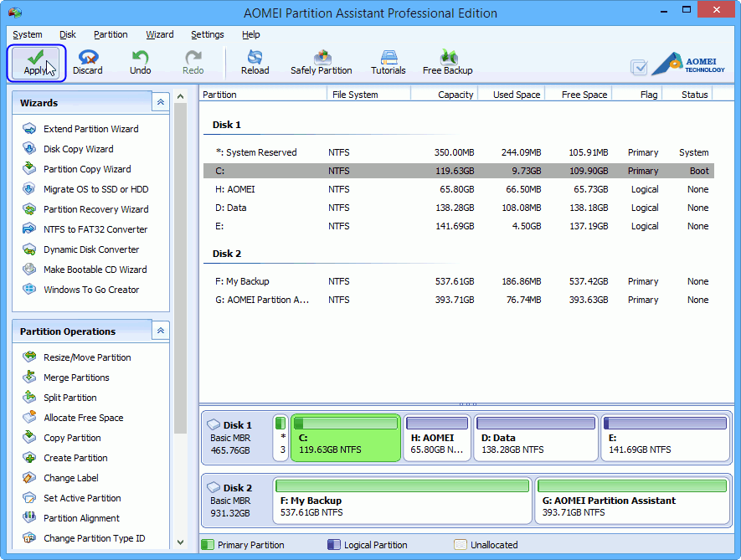Sort by the Flag column header

pyautogui.click(x=637, y=95)
